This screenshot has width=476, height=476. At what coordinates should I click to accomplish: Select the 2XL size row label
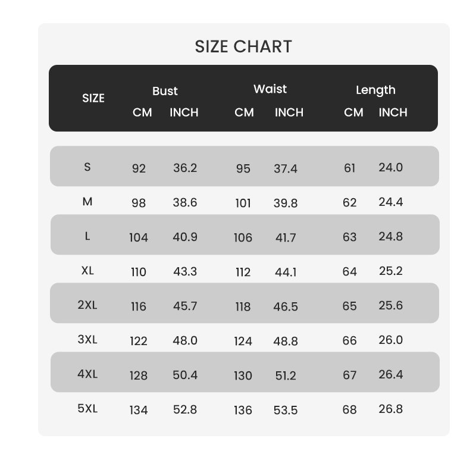[x=87, y=305]
